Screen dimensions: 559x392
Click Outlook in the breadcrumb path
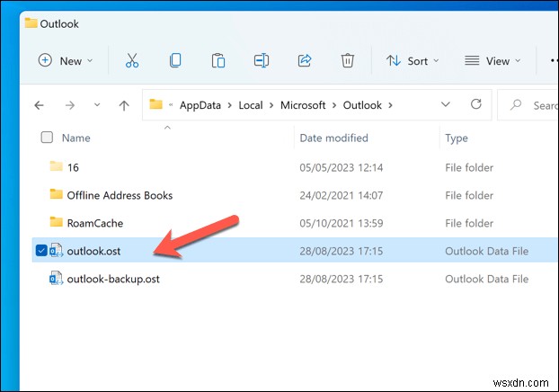[362, 105]
